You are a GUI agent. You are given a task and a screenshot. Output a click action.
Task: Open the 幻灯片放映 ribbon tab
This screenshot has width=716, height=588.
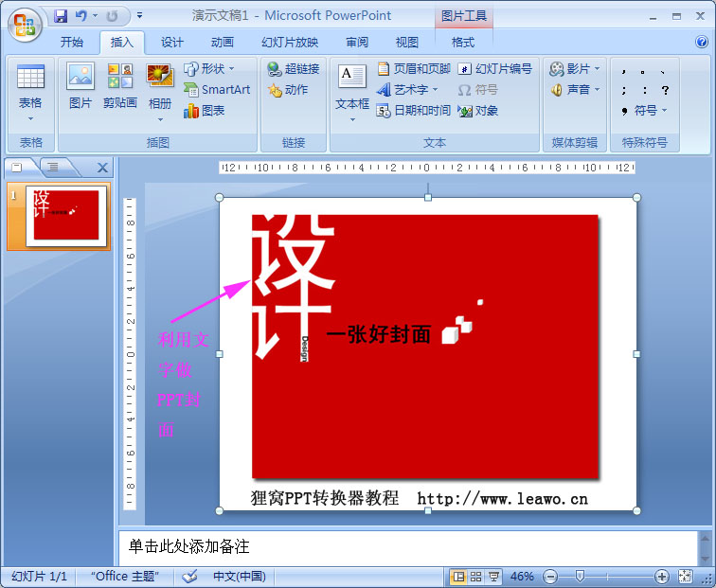290,43
